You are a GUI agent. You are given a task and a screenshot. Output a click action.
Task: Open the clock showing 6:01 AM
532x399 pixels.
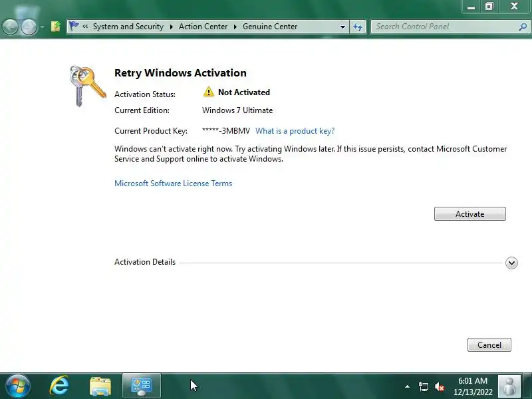473,386
